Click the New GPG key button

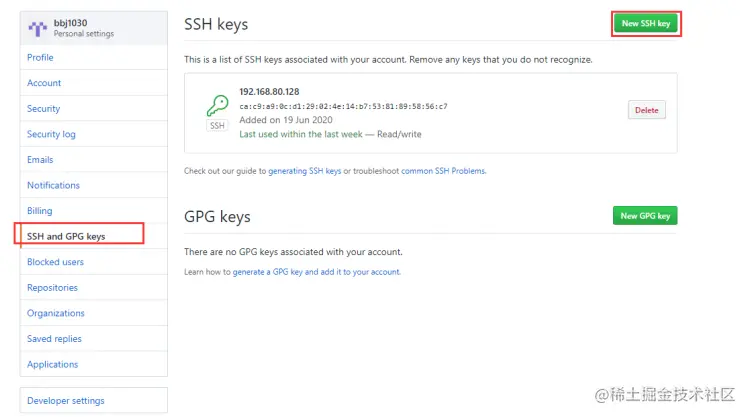point(645,215)
